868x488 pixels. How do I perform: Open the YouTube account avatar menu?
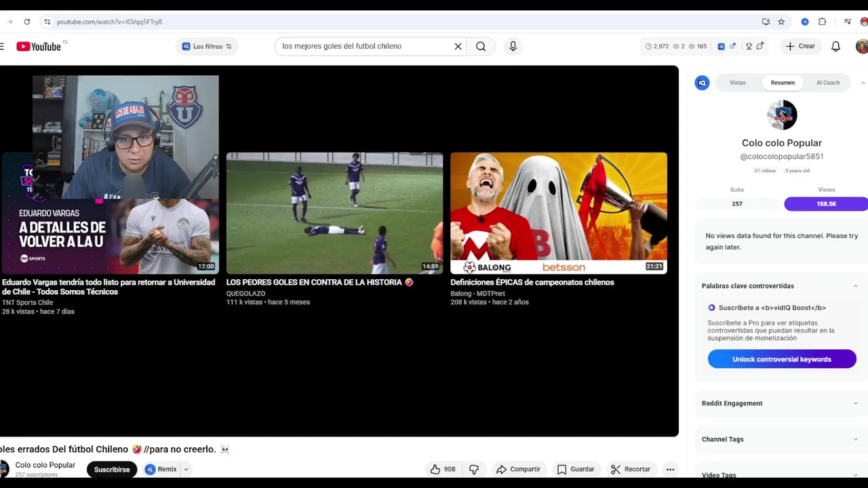[x=862, y=46]
